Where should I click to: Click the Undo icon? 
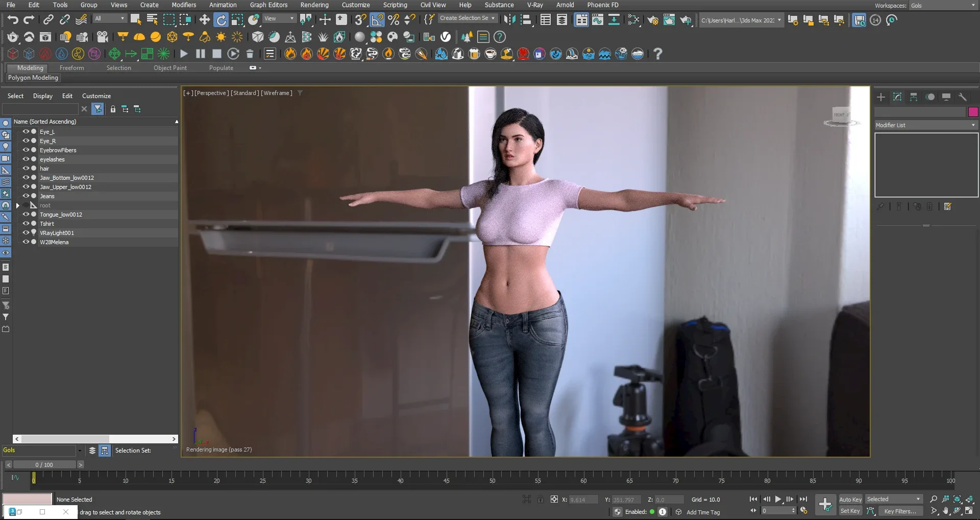13,19
